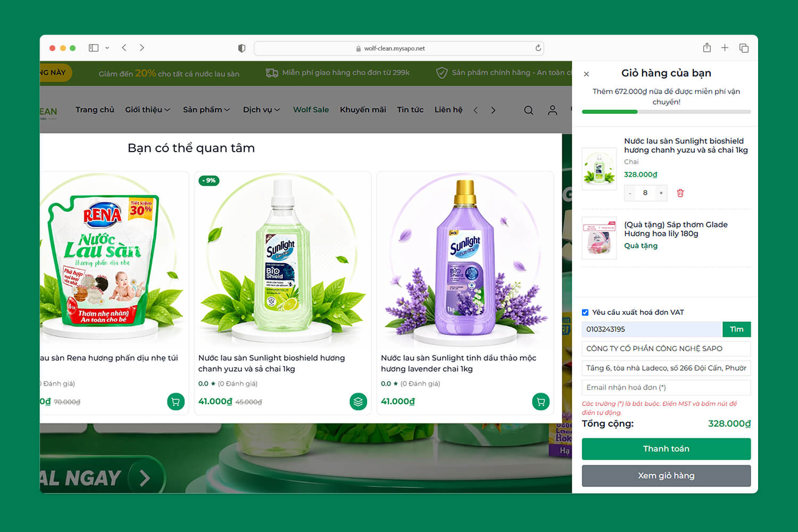This screenshot has width=798, height=532.
Task: Click the rating star on Sunlight lavender card
Action: tap(396, 384)
